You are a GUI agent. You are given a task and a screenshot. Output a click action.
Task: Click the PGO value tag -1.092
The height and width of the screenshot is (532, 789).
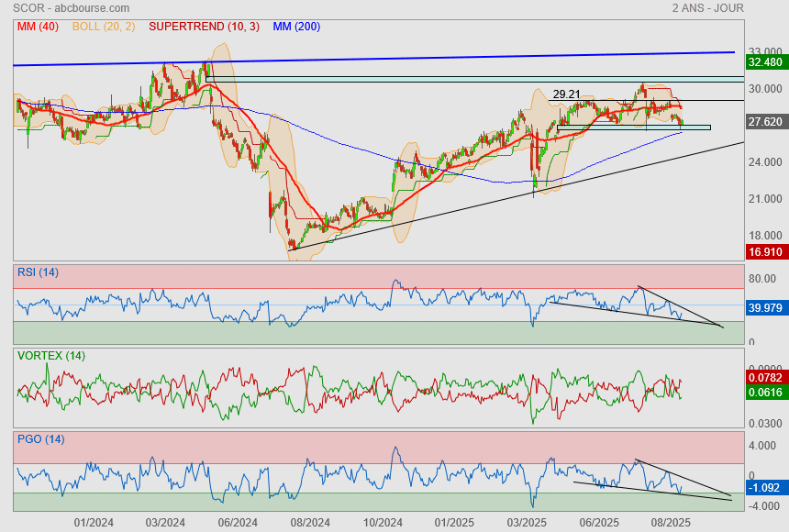click(x=765, y=489)
